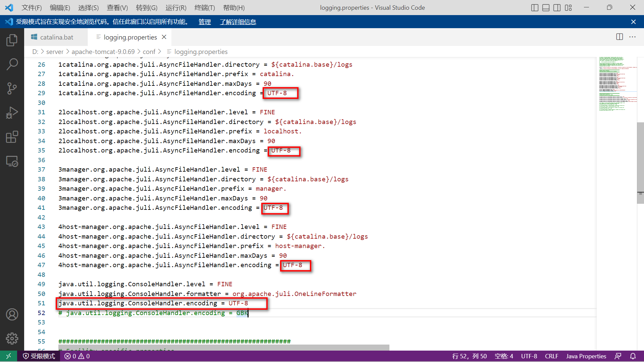
Task: Open the Extensions view icon
Action: [x=12, y=137]
